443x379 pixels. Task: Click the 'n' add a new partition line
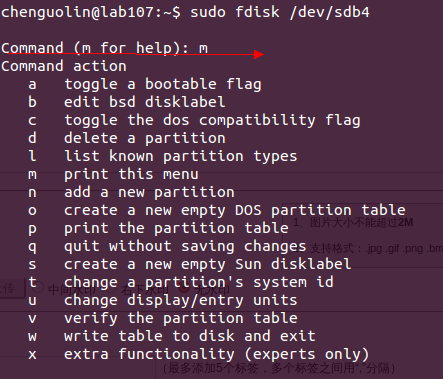(131, 192)
